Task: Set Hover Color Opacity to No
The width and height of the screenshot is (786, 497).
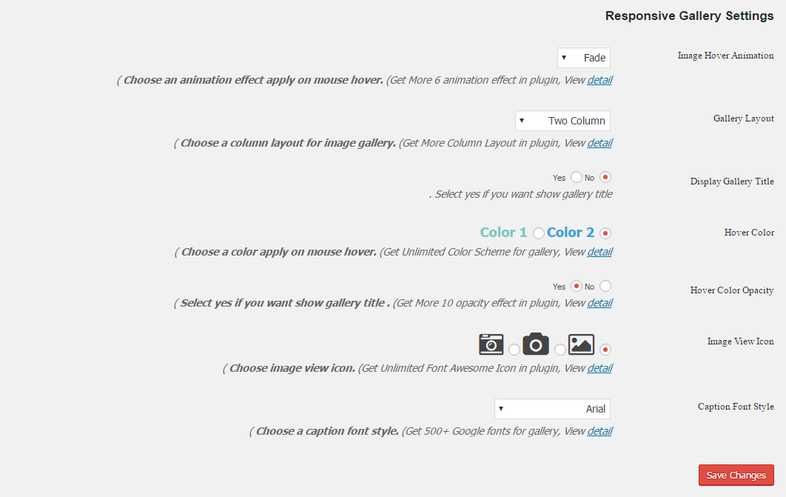Action: 606,286
